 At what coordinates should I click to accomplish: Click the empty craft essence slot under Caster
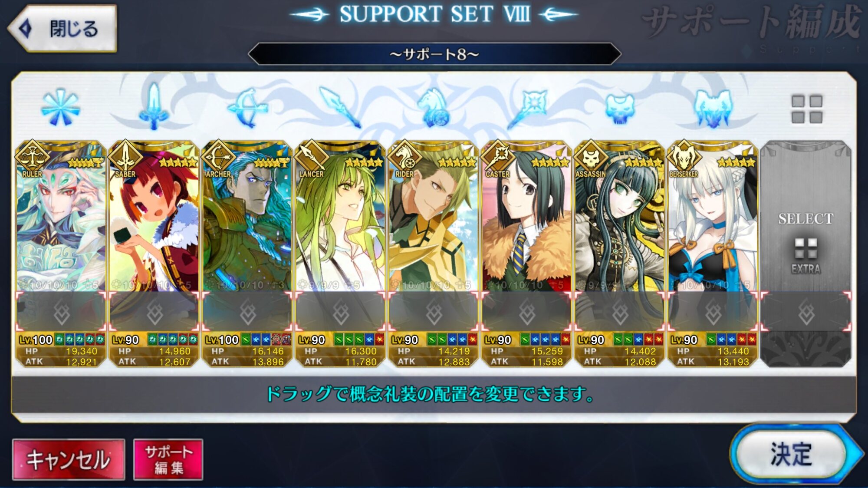526,312
